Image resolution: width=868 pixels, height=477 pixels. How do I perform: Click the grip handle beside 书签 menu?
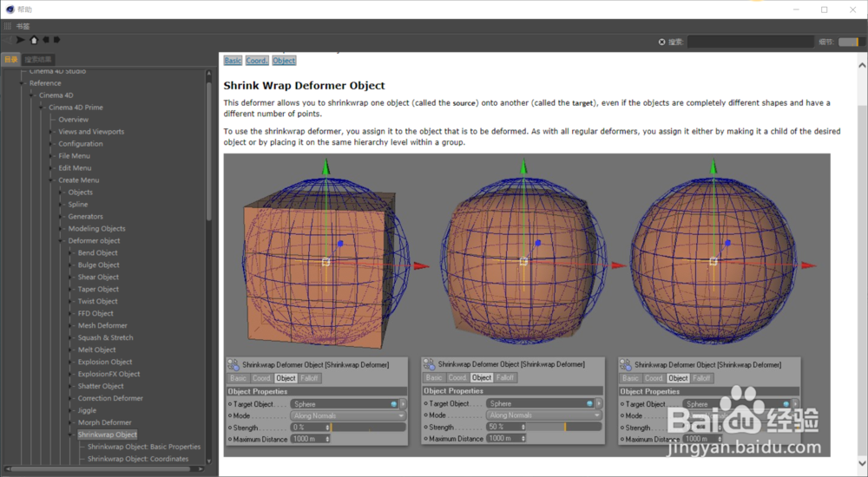(7, 26)
